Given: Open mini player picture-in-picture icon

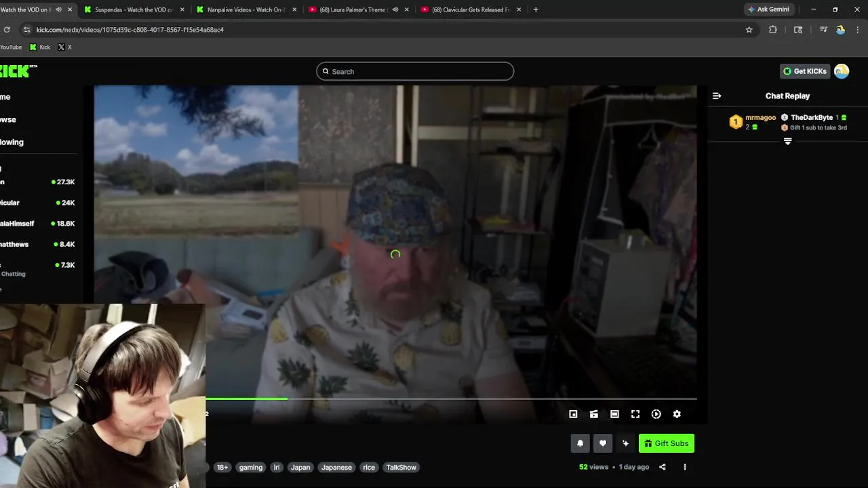Looking at the screenshot, I should click(x=573, y=414).
